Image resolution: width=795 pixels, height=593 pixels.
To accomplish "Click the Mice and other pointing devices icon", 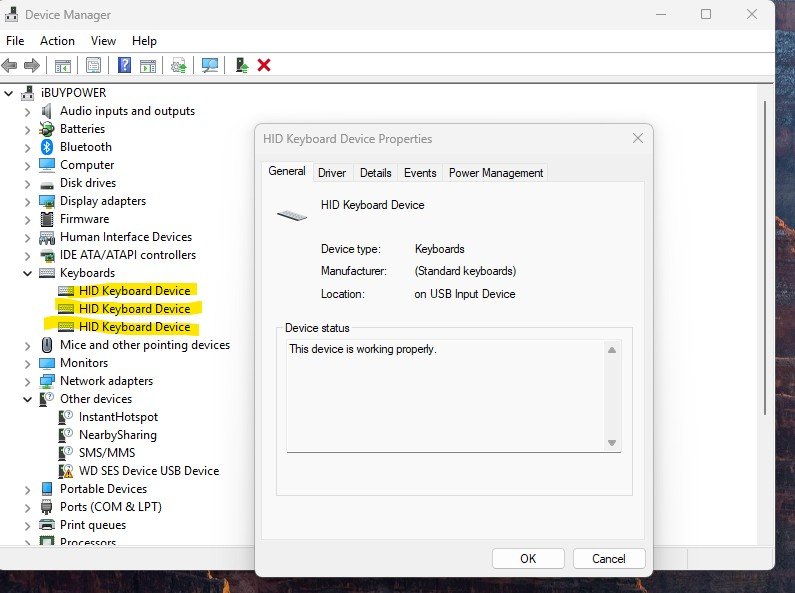I will pos(47,345).
